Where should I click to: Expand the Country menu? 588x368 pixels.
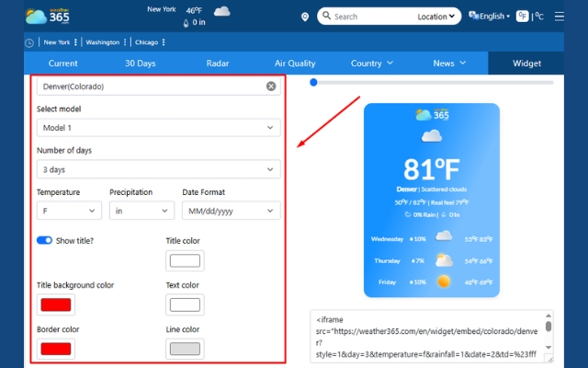pyautogui.click(x=371, y=63)
